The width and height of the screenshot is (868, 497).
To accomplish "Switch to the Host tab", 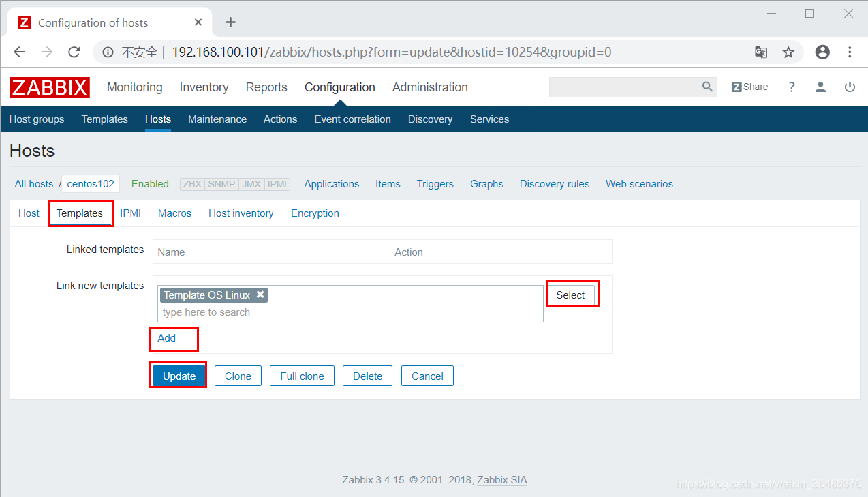I will point(29,213).
